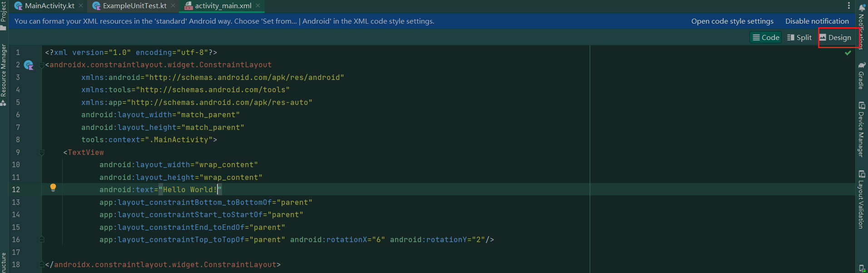Click the xmlns:tools namespace declaration
Image resolution: width=868 pixels, height=273 pixels.
pos(185,90)
